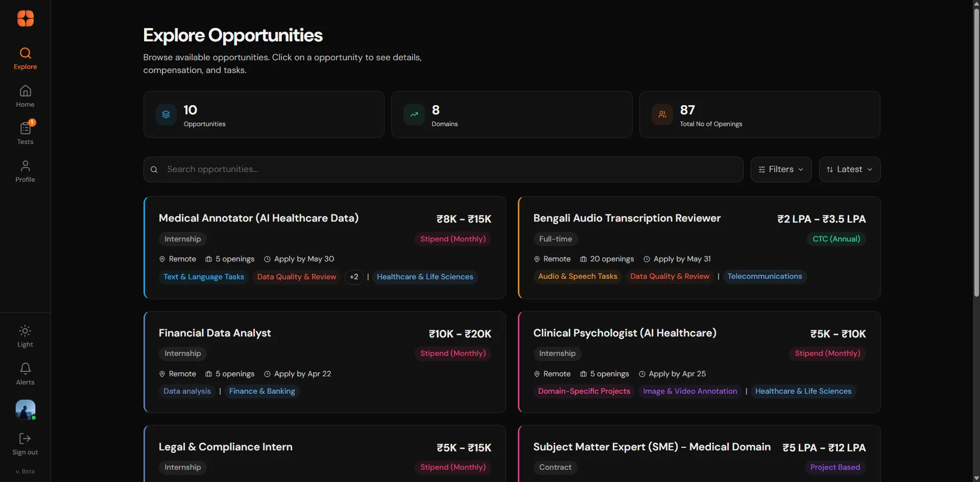This screenshot has width=980, height=482.
Task: Click the orange app logo
Action: click(25, 18)
